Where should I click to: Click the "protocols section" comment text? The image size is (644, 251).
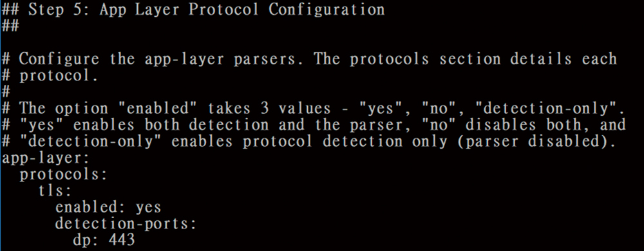click(x=425, y=59)
